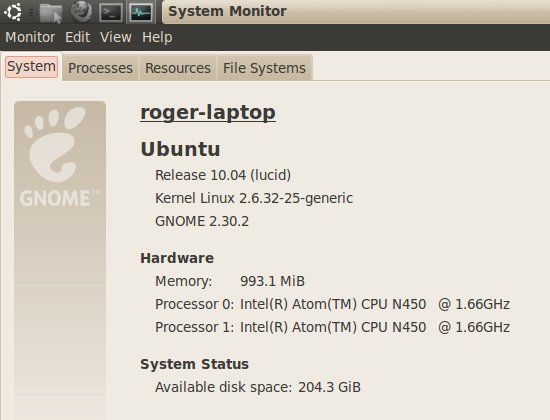Click the Processor 1 label
This screenshot has width=550, height=420.
coord(195,327)
